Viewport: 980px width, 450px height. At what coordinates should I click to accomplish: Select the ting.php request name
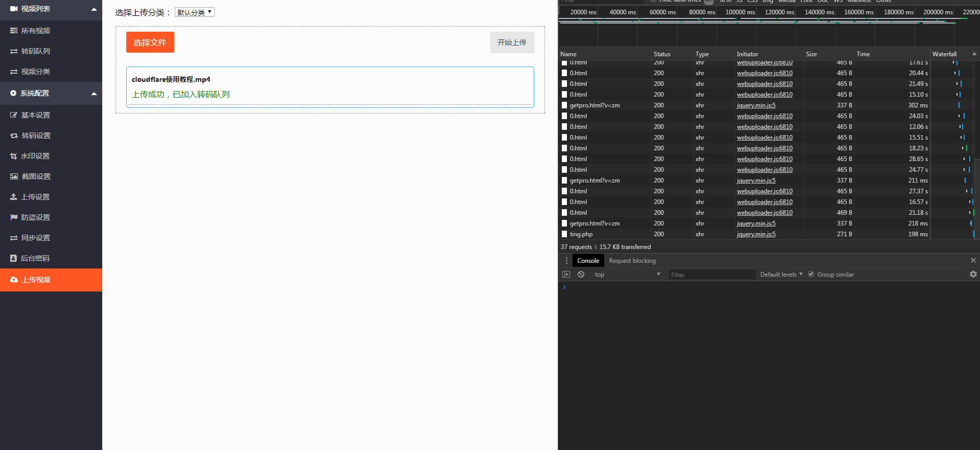(581, 234)
